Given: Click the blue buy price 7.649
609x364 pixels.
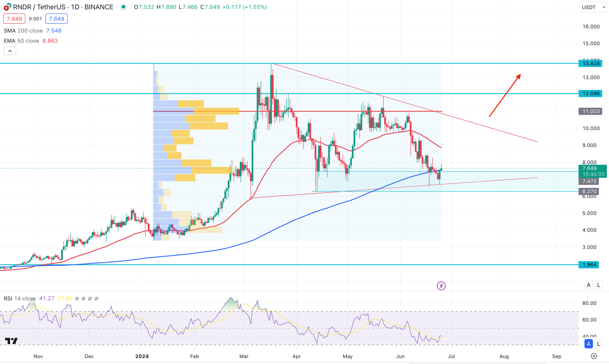Looking at the screenshot, I should pos(56,19).
